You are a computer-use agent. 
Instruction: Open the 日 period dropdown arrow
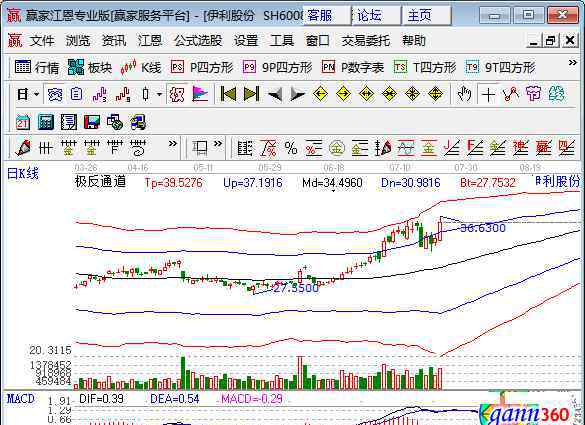[x=36, y=94]
